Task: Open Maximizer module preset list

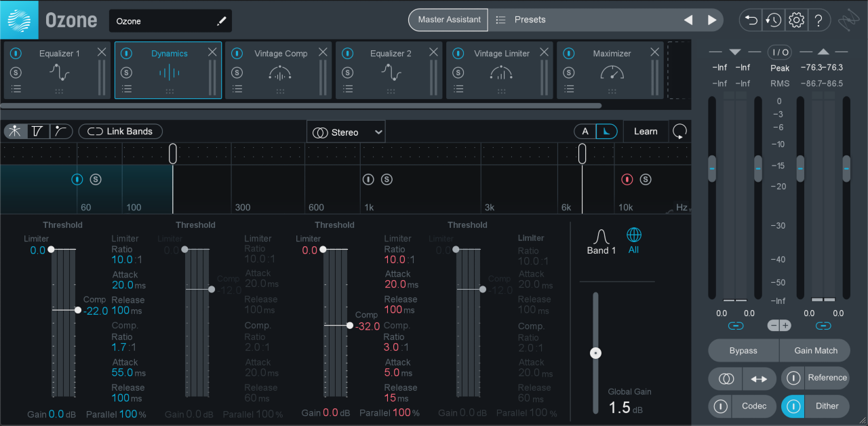Action: click(568, 89)
